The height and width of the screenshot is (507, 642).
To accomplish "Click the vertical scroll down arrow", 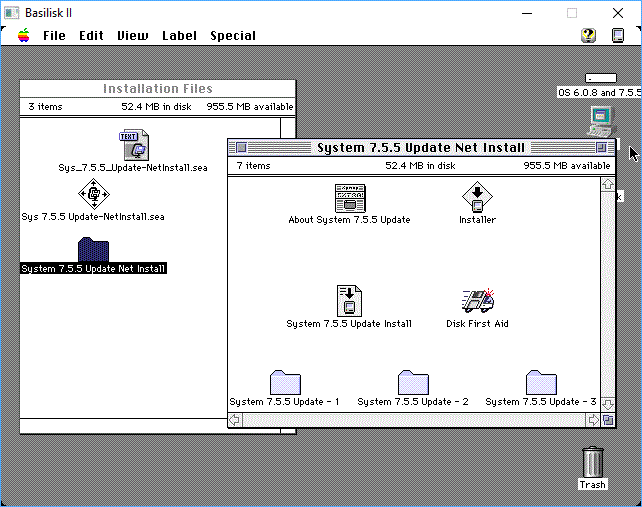I will click(x=608, y=404).
